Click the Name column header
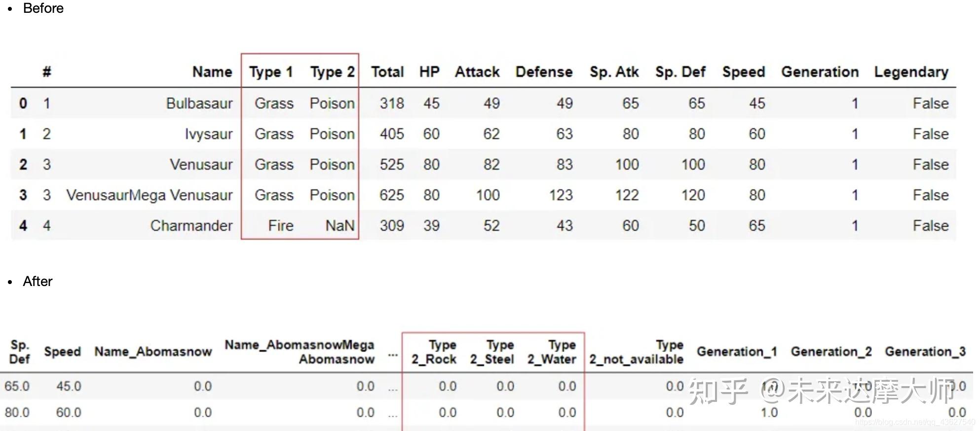Screen dimensions: 980x431 212,72
